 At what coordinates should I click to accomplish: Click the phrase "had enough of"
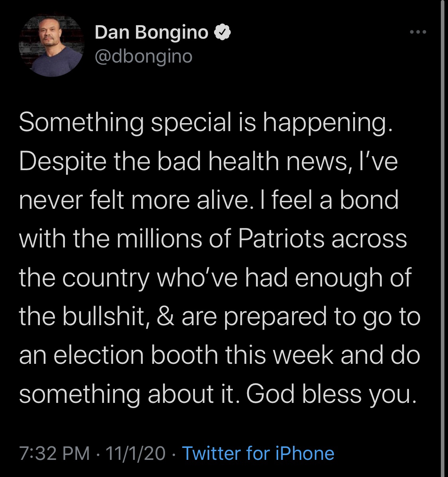click(327, 278)
